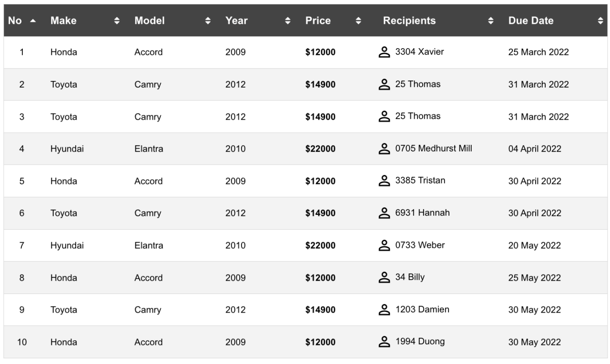610x364 pixels.
Task: Click the Recipients column sort arrows
Action: coord(491,21)
